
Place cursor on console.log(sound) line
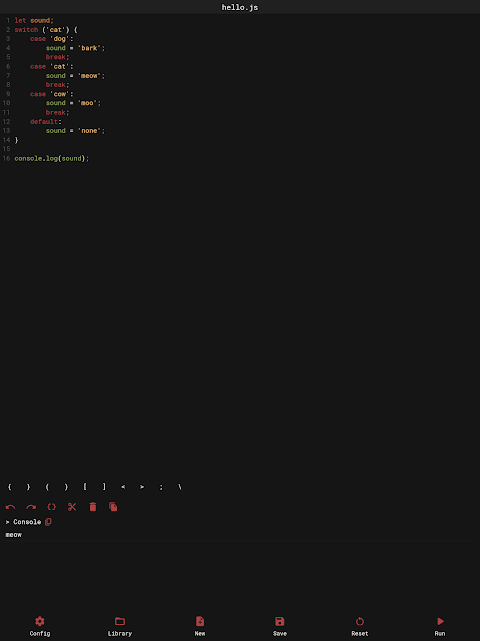click(x=52, y=158)
